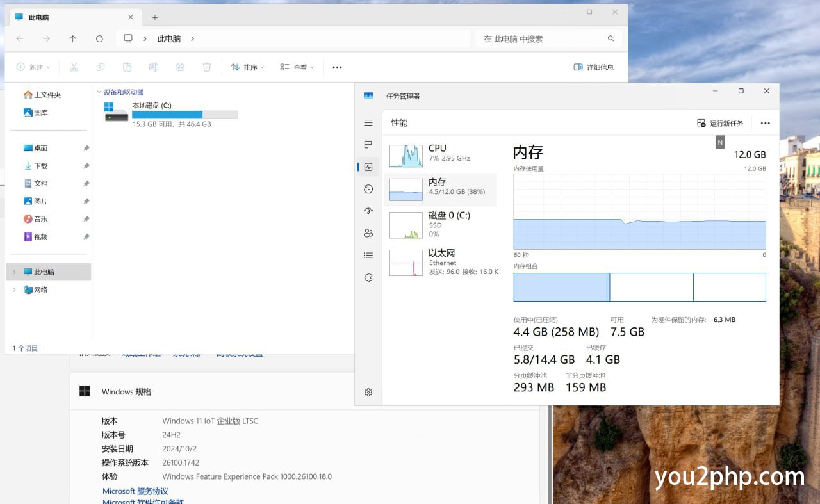Go forward in File Explorer

pyautogui.click(x=46, y=38)
